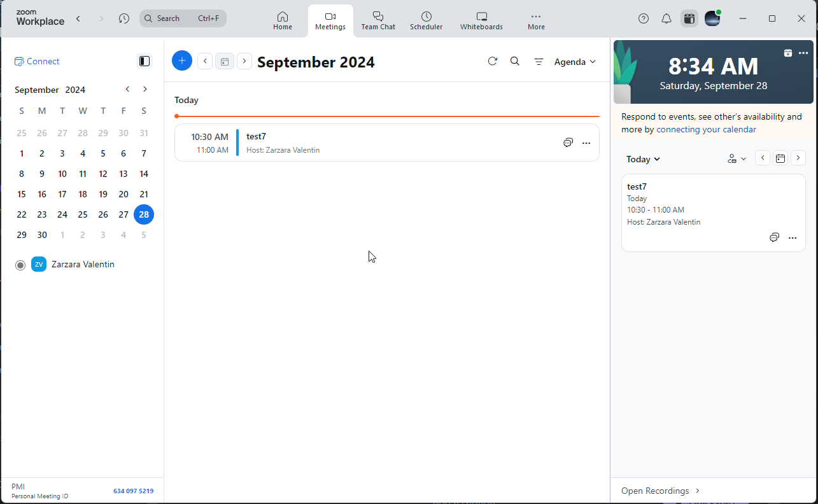Switch to the Team Chat tab

click(x=378, y=20)
